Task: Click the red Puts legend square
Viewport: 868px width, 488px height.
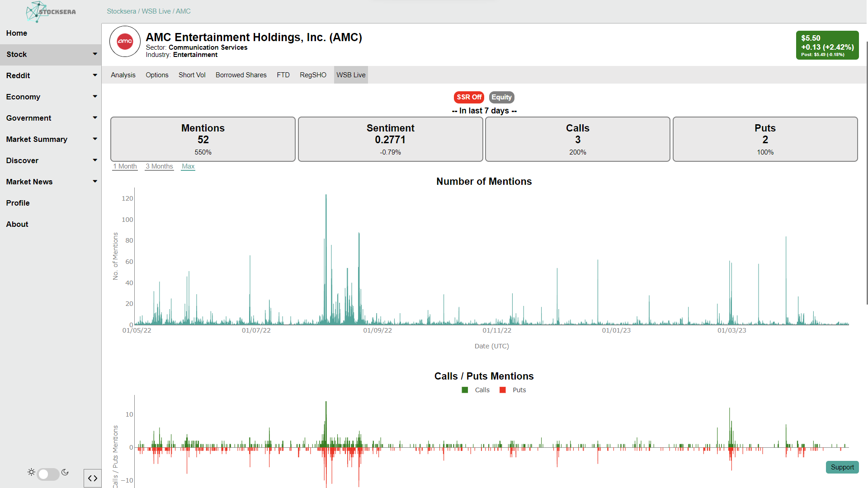Action: coord(502,390)
